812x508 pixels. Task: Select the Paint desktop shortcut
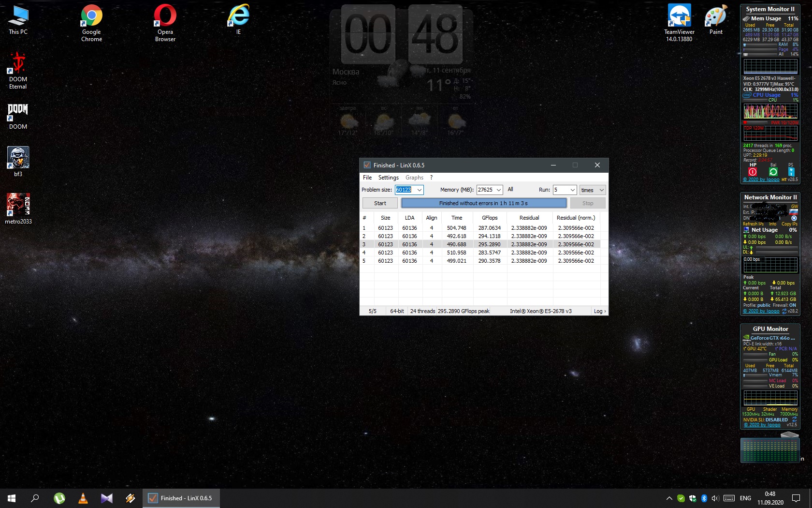(716, 20)
